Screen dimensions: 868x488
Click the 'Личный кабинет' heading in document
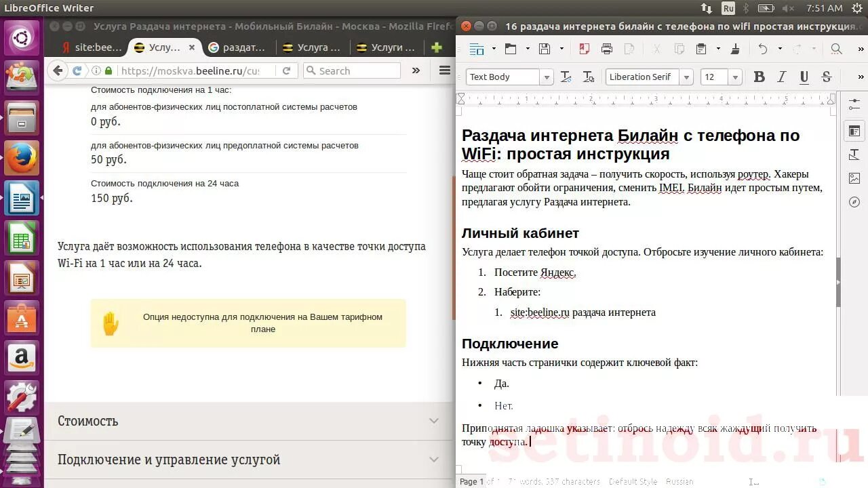[x=520, y=233]
